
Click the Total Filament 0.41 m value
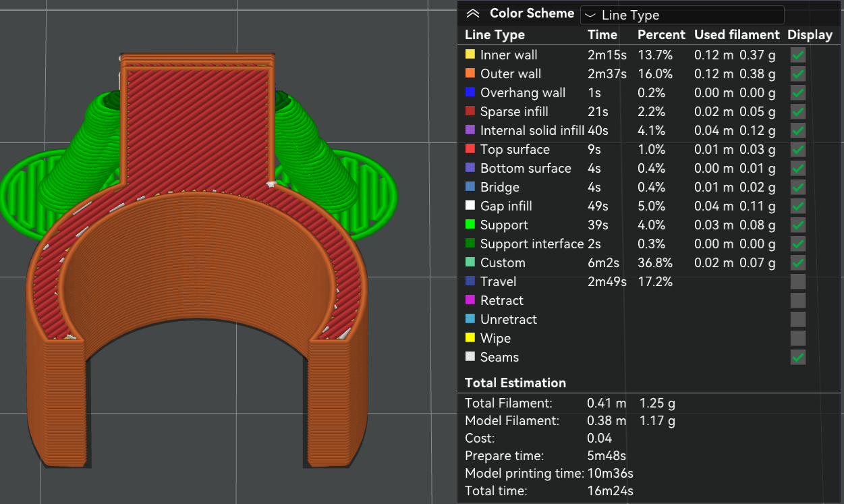pyautogui.click(x=607, y=403)
